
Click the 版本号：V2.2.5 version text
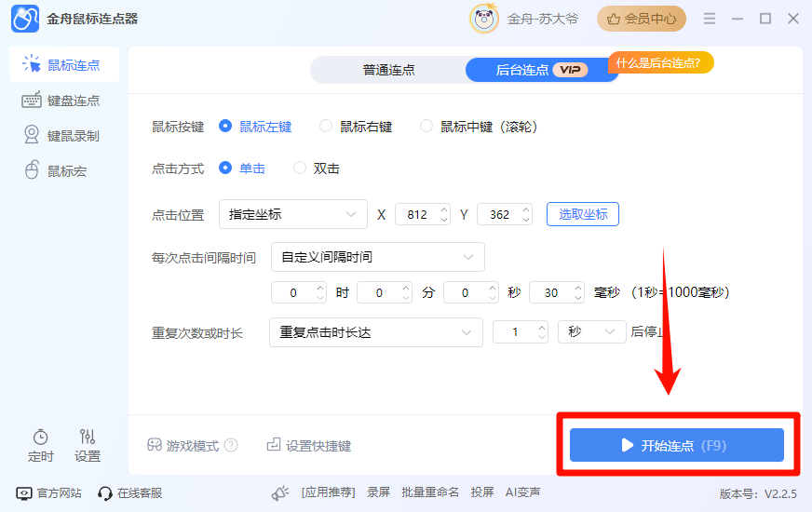(758, 494)
